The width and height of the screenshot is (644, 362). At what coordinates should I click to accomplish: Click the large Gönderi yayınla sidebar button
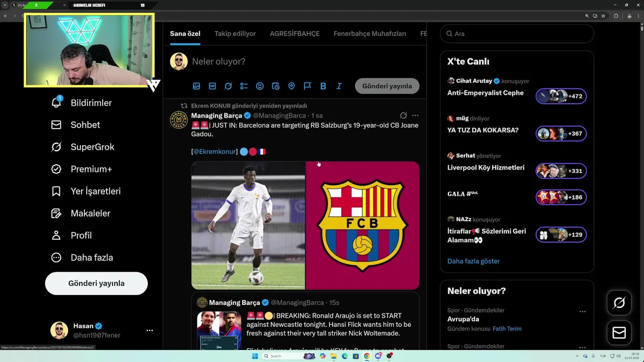click(x=96, y=283)
